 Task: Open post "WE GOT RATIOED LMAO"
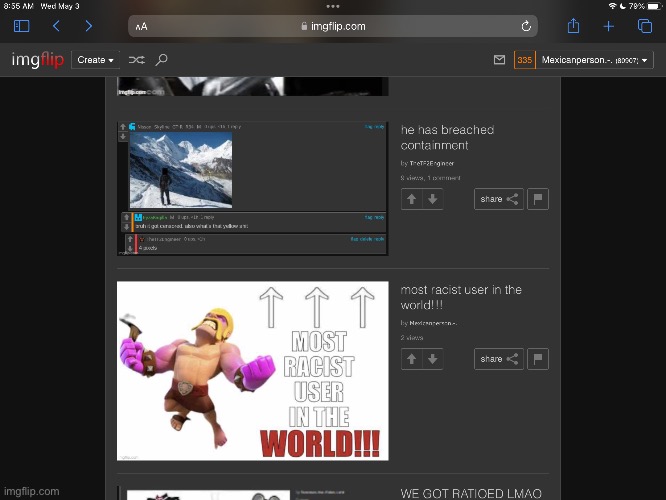click(x=471, y=494)
